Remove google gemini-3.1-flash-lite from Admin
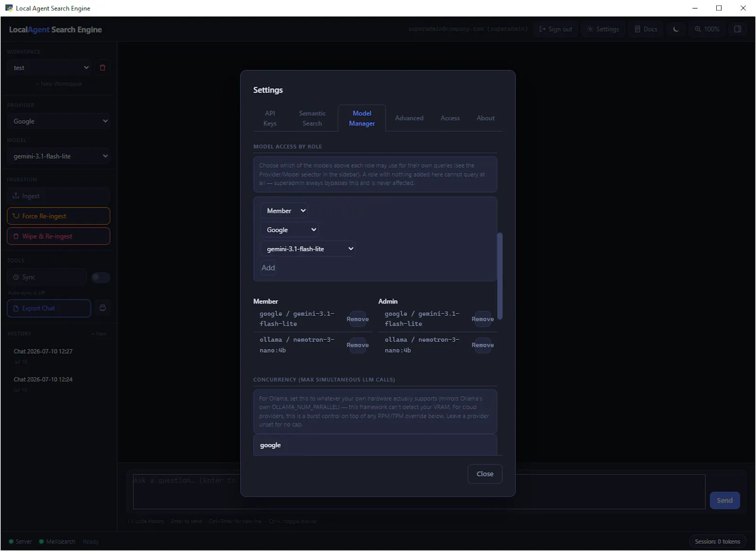 click(482, 320)
